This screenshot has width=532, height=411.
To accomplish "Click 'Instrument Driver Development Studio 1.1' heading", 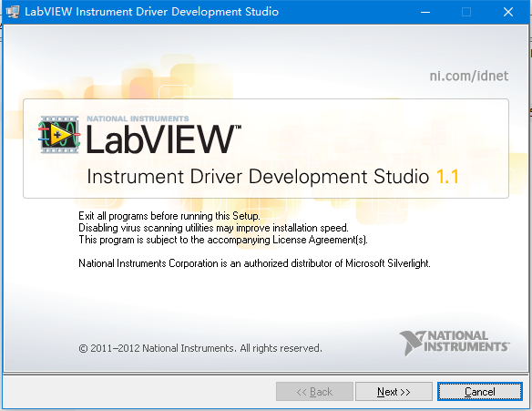I will tap(272, 177).
